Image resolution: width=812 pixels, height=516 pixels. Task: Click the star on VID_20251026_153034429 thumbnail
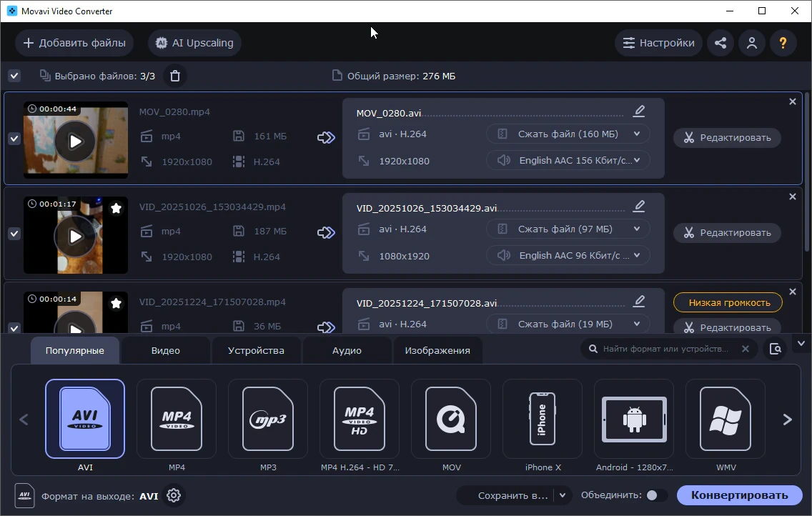[x=116, y=208]
